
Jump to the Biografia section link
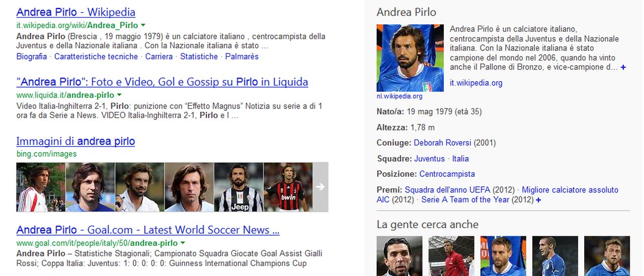[x=32, y=56]
